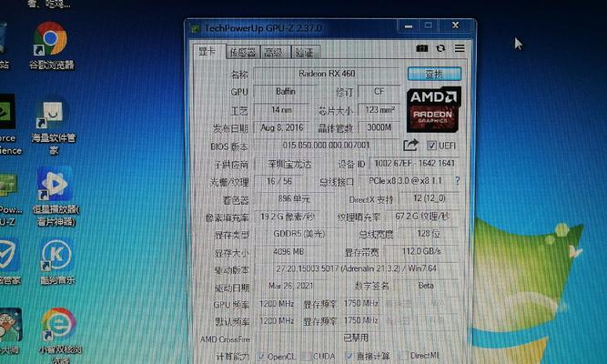Click the 112.0 GB/s bandwidth value
The width and height of the screenshot is (607, 364).
point(421,251)
